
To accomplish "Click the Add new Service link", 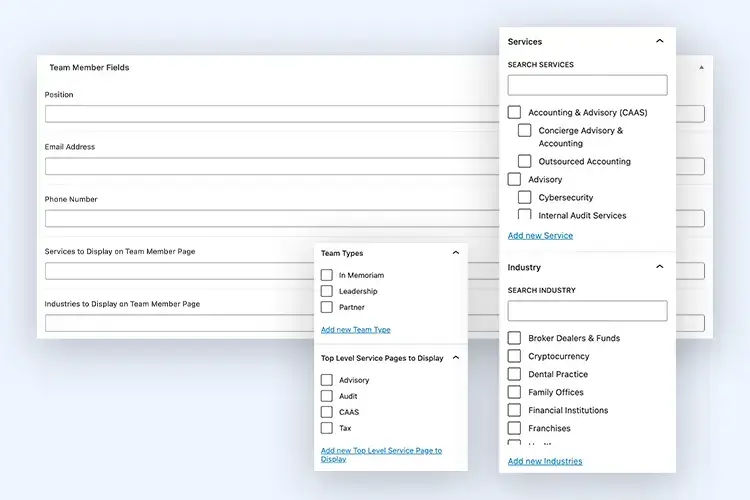I will click(540, 236).
